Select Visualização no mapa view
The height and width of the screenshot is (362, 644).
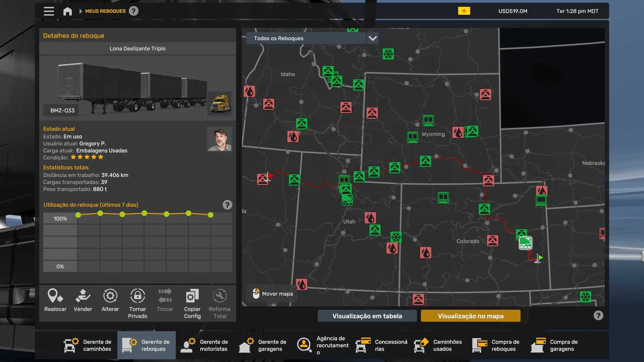(x=471, y=316)
